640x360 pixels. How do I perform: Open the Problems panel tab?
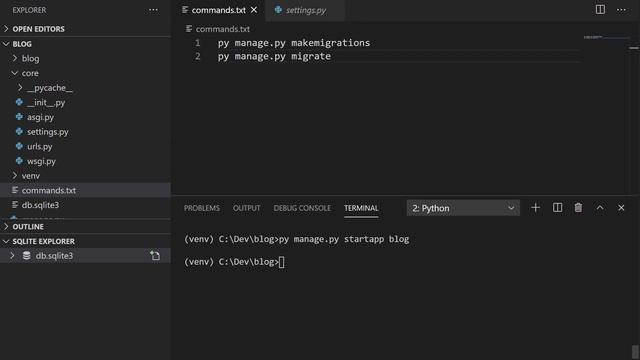[202, 208]
